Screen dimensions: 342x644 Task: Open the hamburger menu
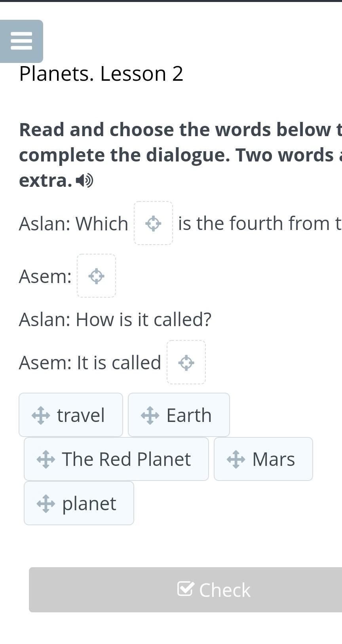(x=21, y=41)
